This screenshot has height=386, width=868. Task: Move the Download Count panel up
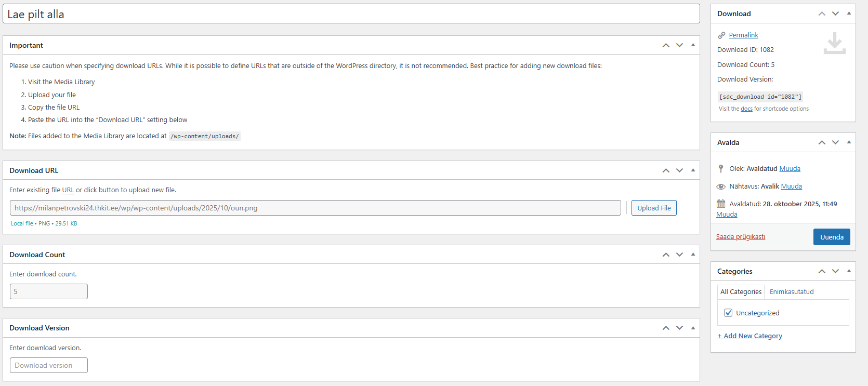pos(666,255)
